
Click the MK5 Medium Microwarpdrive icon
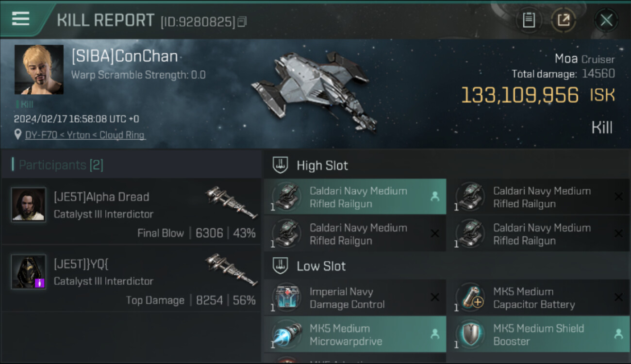(286, 334)
